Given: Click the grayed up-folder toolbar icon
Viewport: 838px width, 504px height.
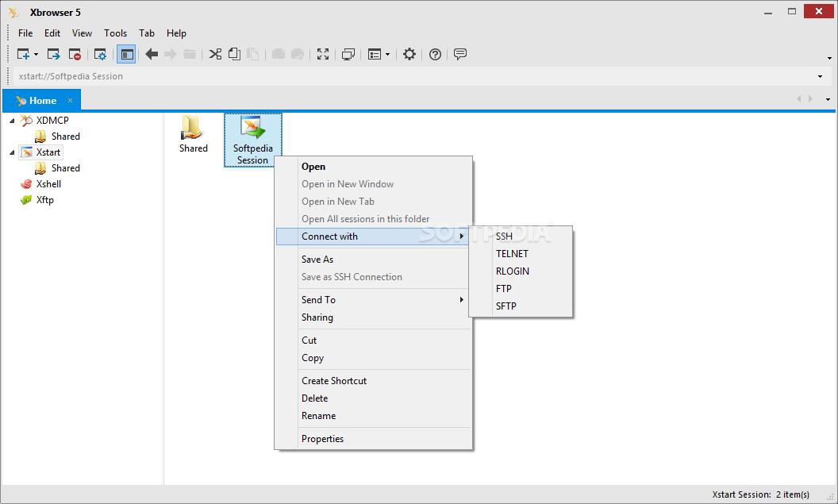Looking at the screenshot, I should pyautogui.click(x=190, y=54).
